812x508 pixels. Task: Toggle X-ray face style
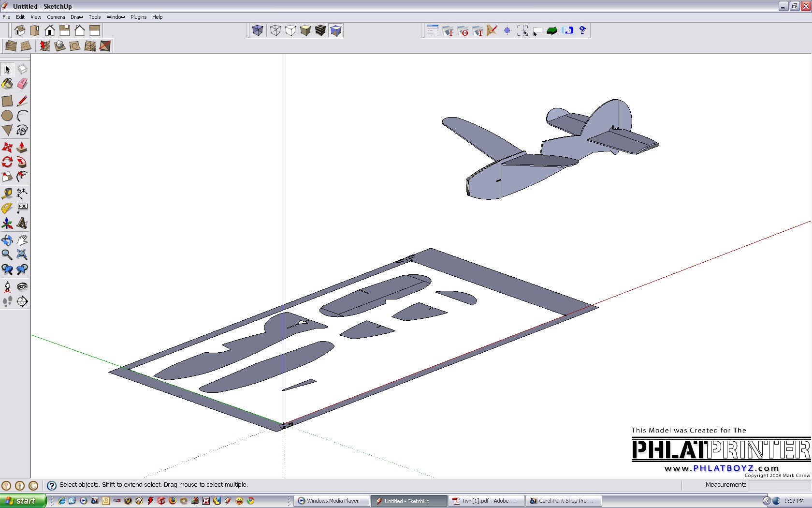pyautogui.click(x=258, y=31)
